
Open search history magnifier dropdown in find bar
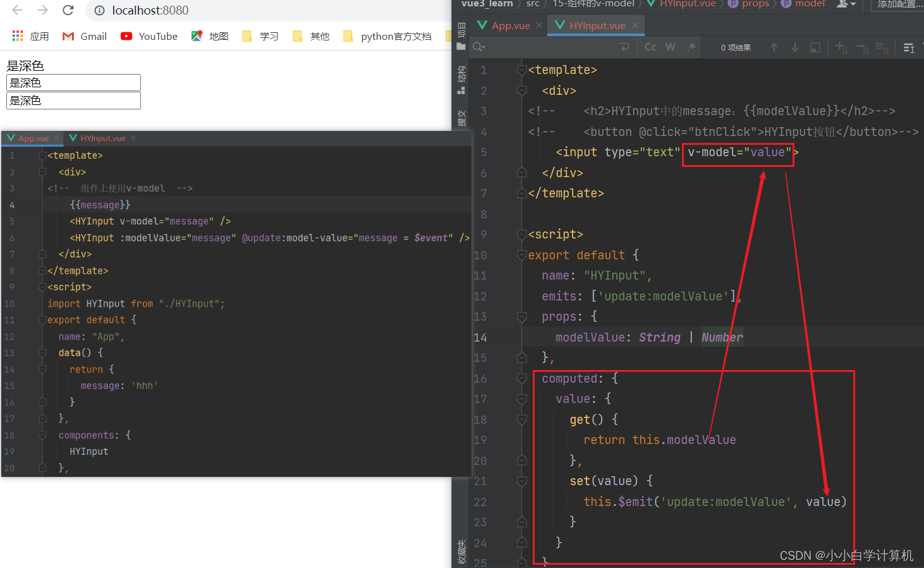(x=479, y=47)
